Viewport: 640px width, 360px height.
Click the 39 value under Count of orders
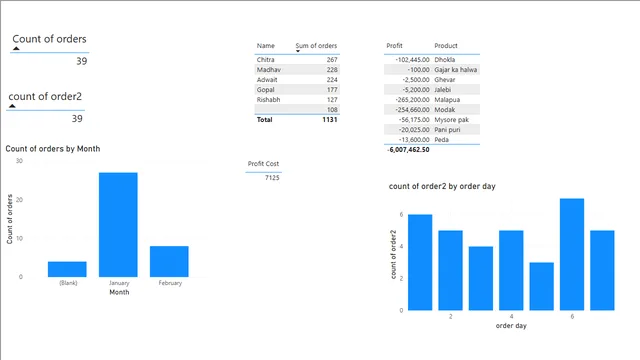pyautogui.click(x=82, y=61)
